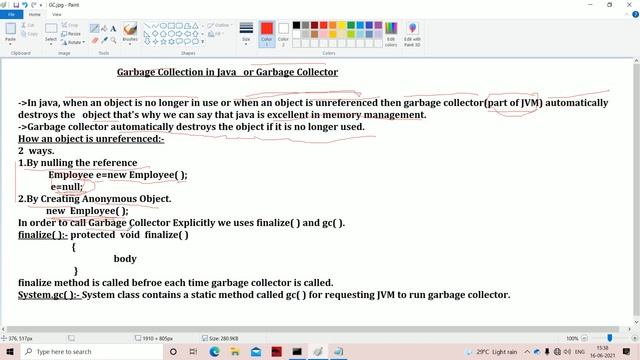
Task: Launch Microsoft Edge from the taskbar
Action: [x=214, y=351]
